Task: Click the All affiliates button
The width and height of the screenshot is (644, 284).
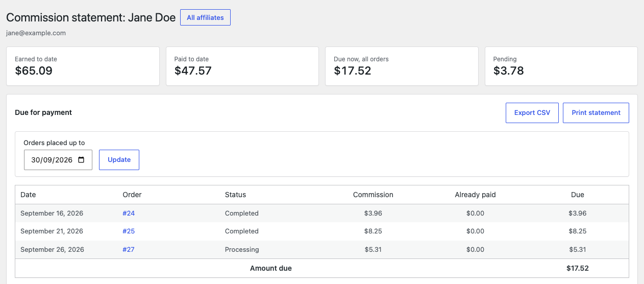Action: point(205,17)
